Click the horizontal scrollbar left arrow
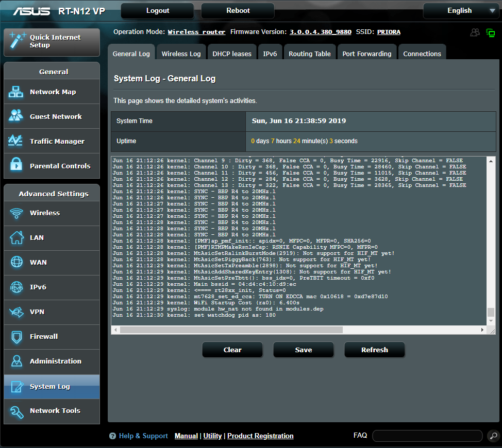 point(115,330)
